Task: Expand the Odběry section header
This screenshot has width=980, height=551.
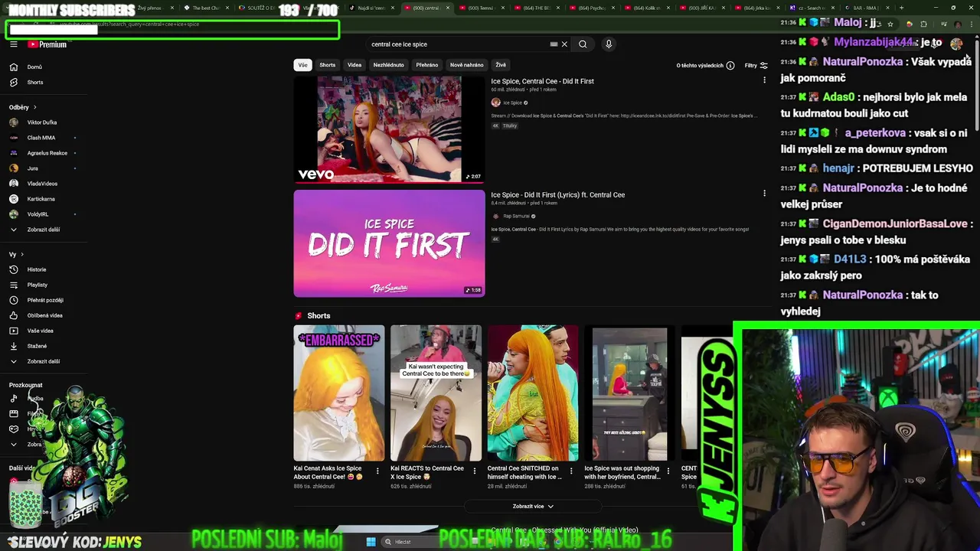Action: pyautogui.click(x=22, y=107)
